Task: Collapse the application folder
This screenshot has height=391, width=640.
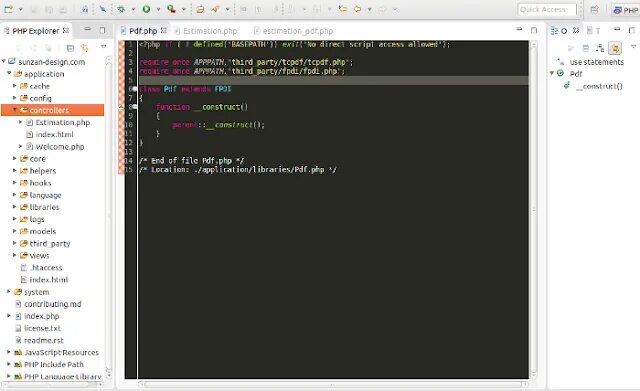Action: click(9, 73)
